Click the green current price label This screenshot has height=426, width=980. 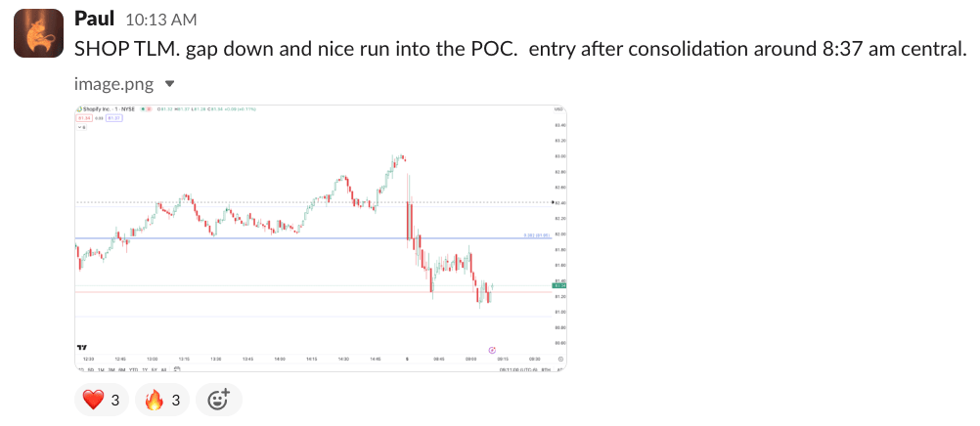[559, 284]
